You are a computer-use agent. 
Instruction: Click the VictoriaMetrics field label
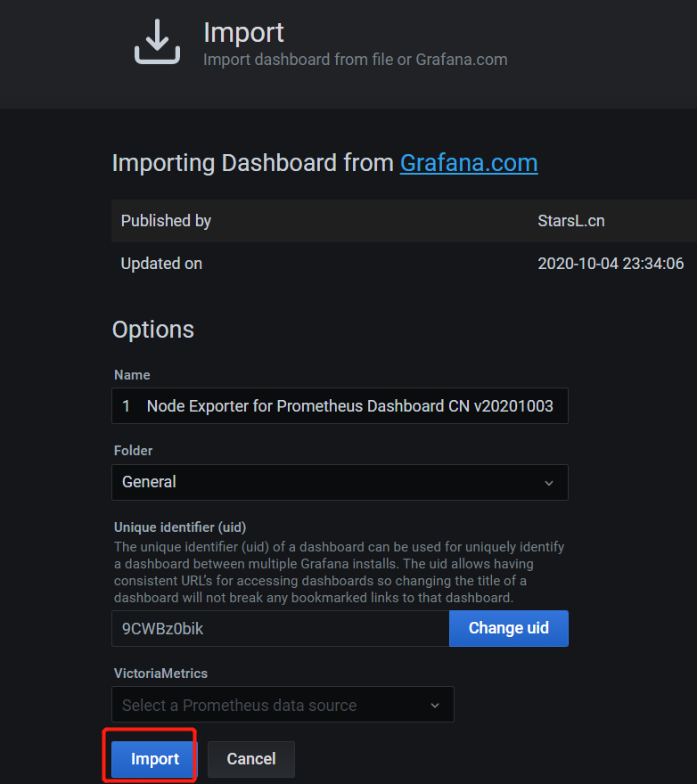click(160, 674)
